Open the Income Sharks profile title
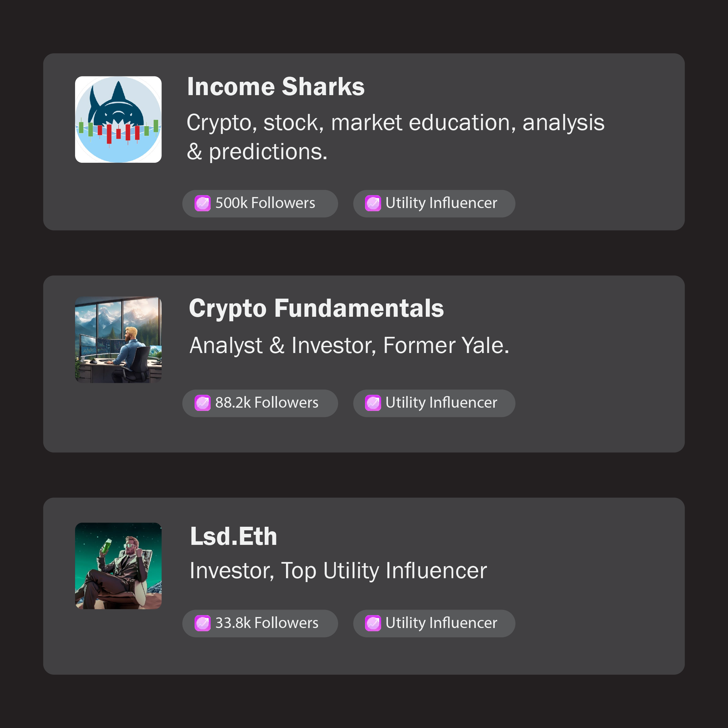The height and width of the screenshot is (728, 728). [276, 87]
